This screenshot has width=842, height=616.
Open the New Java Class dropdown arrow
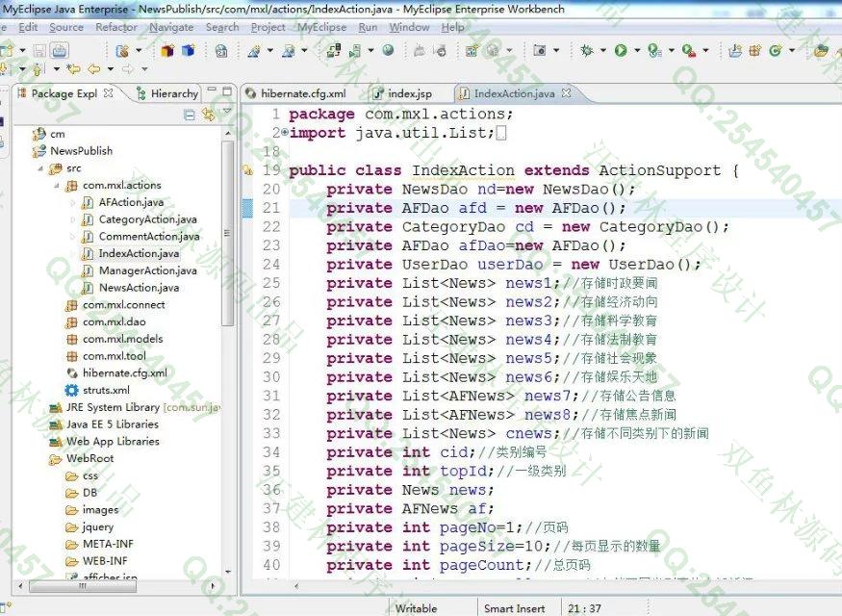tap(792, 50)
